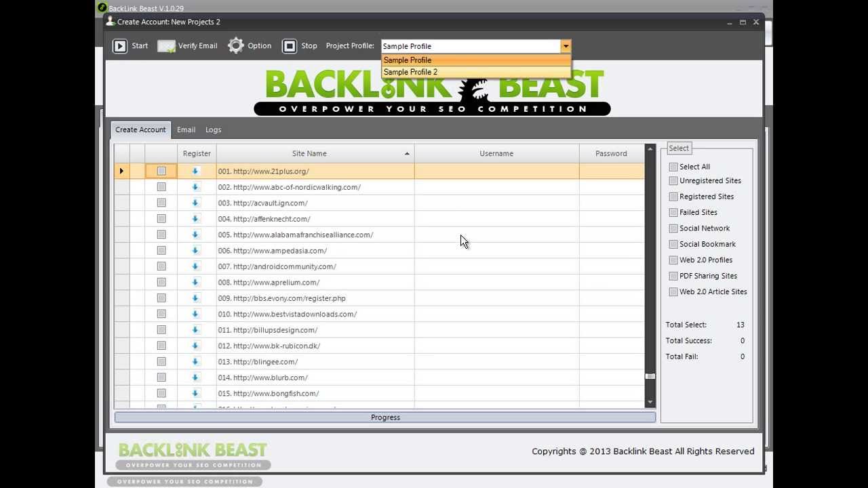Toggle the Social Network checkbox

pyautogui.click(x=673, y=228)
